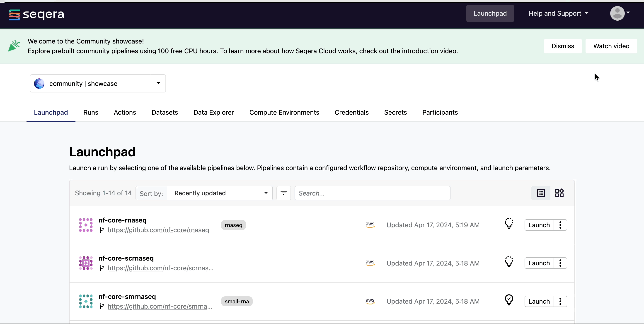Click lightbulb icon for nf-core-smrnaseq
Image resolution: width=644 pixels, height=324 pixels.
coord(509,300)
